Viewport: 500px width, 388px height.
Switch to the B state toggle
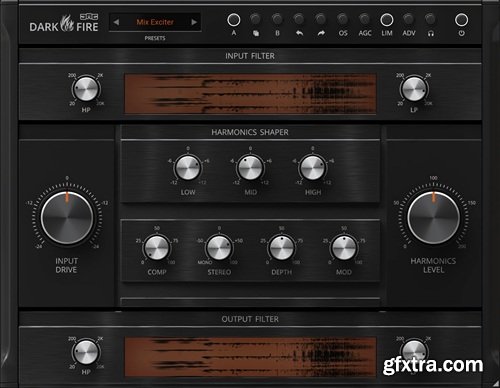point(277,19)
